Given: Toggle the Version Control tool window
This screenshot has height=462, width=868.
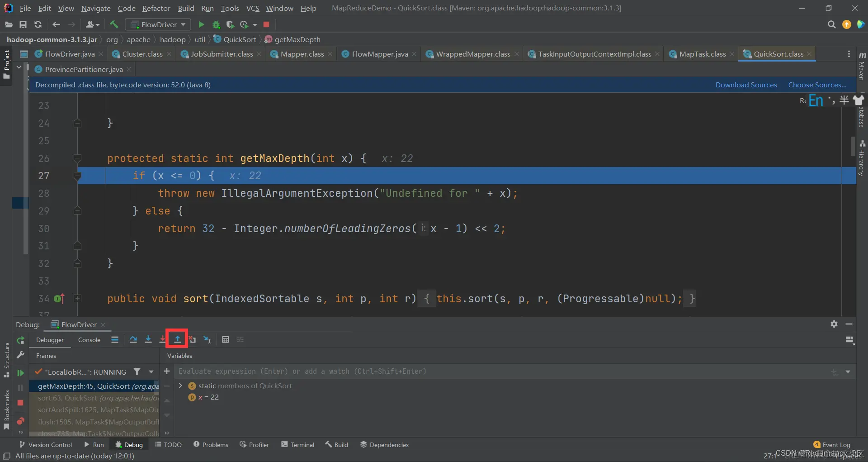Looking at the screenshot, I should [45, 445].
